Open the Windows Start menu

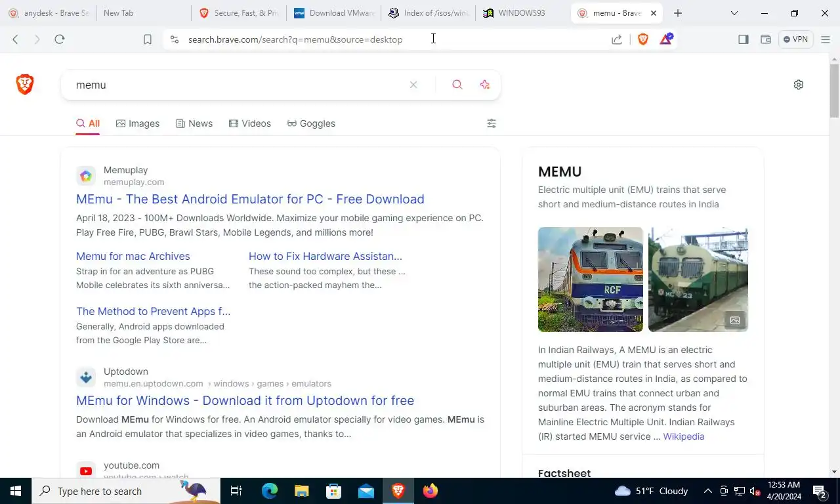point(16,491)
